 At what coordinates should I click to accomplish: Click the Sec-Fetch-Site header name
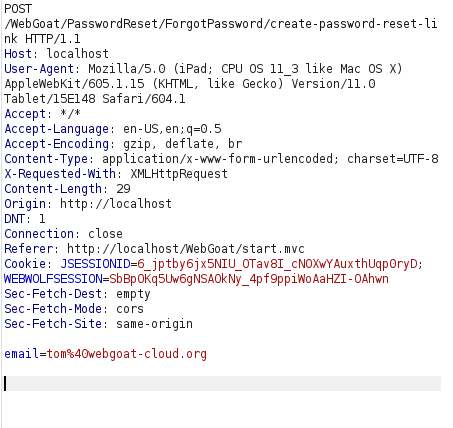point(53,324)
